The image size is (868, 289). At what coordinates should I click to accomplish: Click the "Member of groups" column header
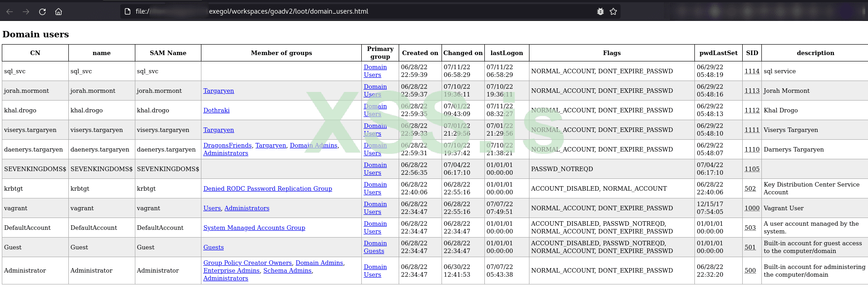point(281,53)
